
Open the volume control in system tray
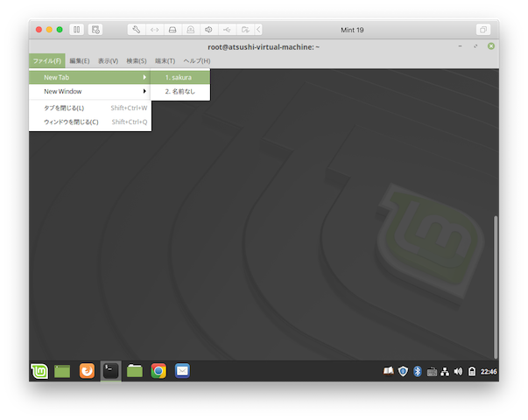pyautogui.click(x=458, y=372)
